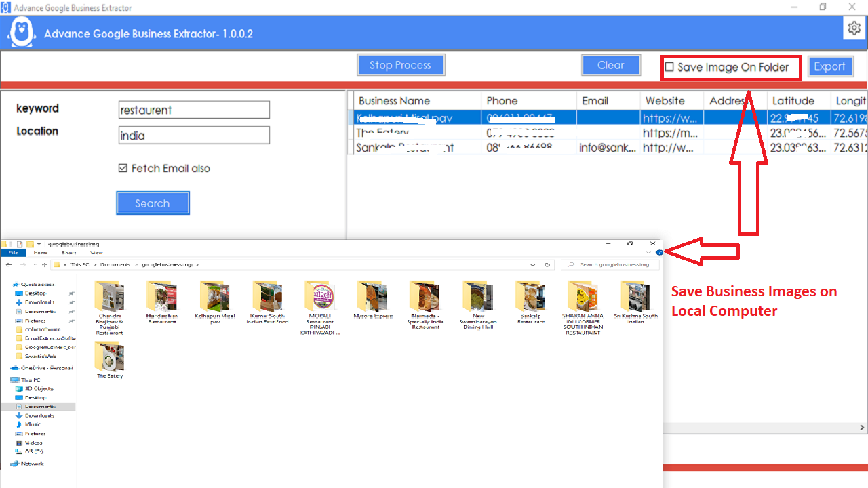Open the Chandni Bhajipav & Punjabi Restaurant folder
Screen dimensions: 868x488
[110, 308]
